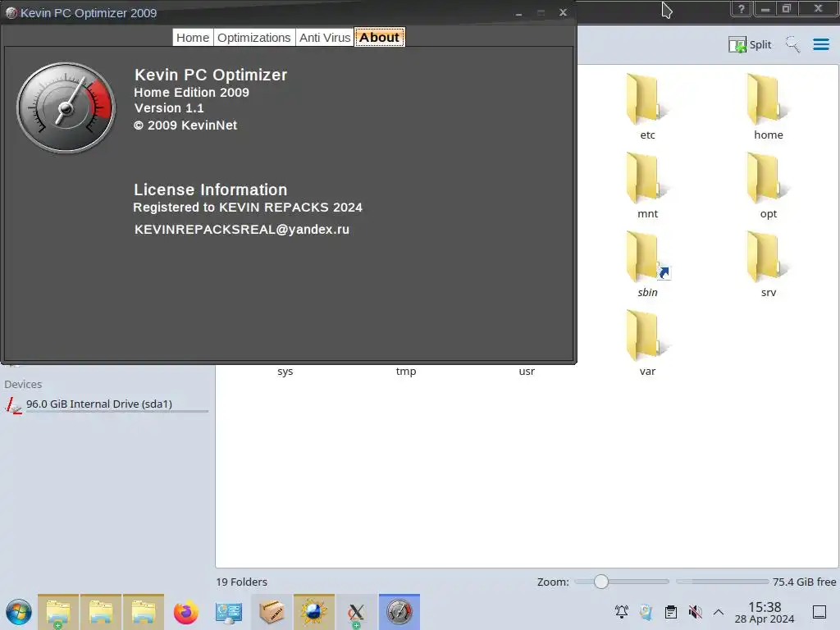Switch to the Home tab
The image size is (840, 630).
tap(193, 38)
